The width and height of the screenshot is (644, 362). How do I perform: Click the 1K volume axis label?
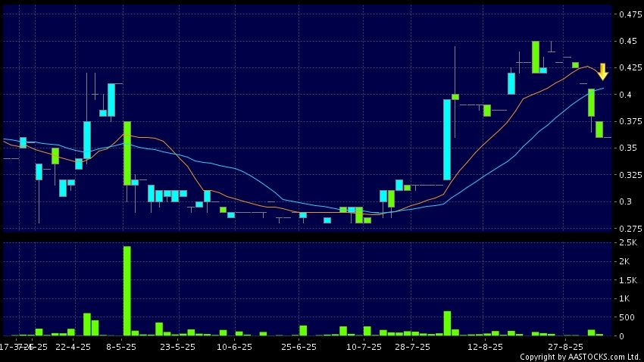[625, 299]
